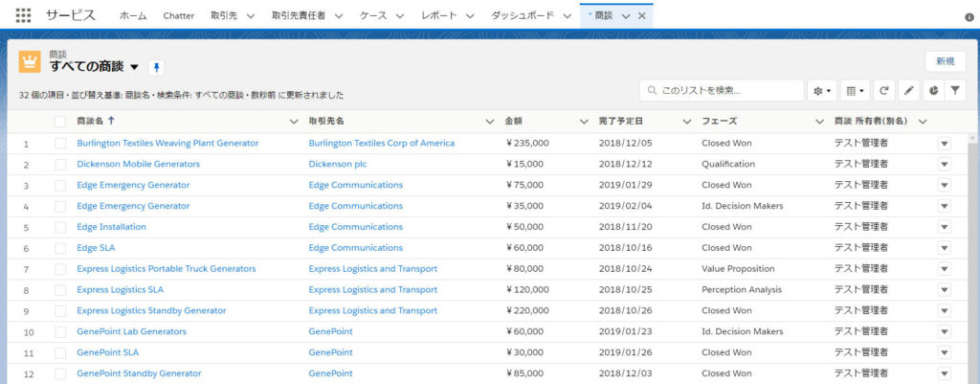The width and height of the screenshot is (980, 384).
Task: Tick the select-all checkbox in header
Action: (60, 122)
